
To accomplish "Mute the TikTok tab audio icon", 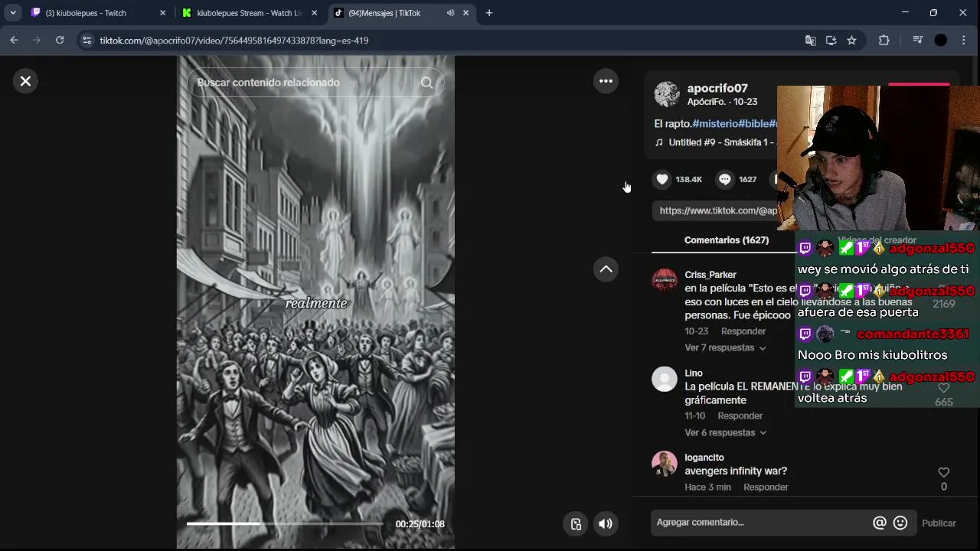I will point(450,13).
